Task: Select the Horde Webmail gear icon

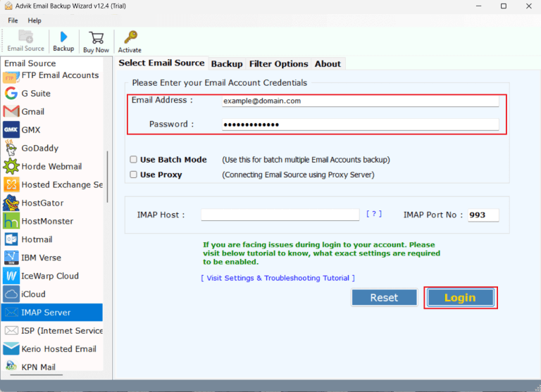Action: pyautogui.click(x=11, y=166)
